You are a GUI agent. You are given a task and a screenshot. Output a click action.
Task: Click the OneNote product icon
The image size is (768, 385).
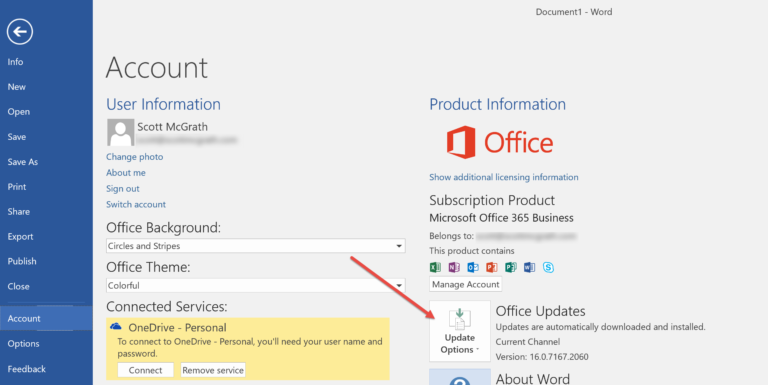click(x=454, y=267)
